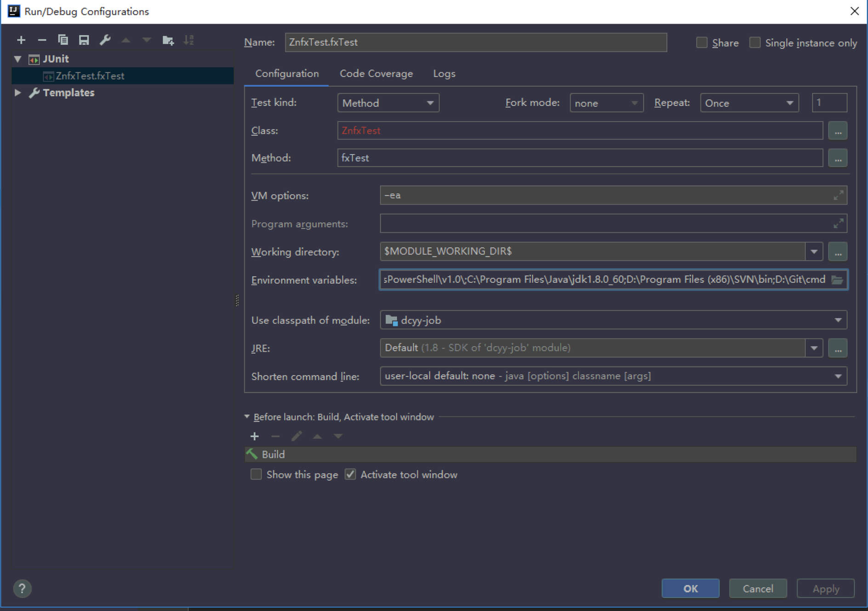Collapse the JUnit tree node
Viewport: 868px width, 611px height.
(18, 59)
